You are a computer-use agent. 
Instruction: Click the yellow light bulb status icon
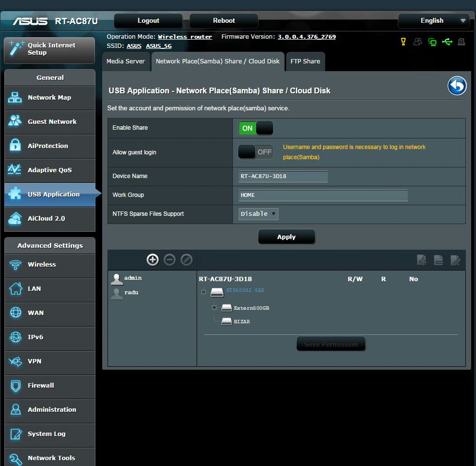pos(403,42)
